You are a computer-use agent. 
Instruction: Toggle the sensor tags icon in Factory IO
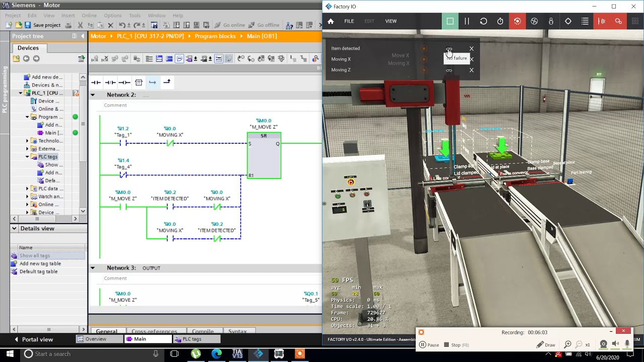[602, 21]
